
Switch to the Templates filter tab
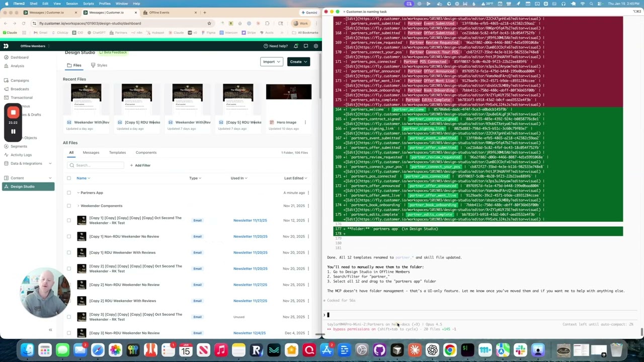pyautogui.click(x=117, y=152)
